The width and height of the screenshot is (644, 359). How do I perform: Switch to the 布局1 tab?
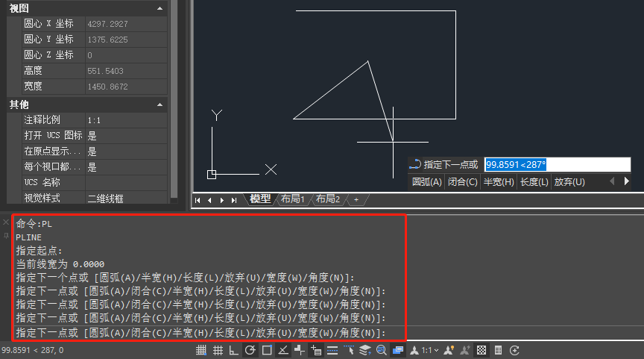(x=292, y=199)
